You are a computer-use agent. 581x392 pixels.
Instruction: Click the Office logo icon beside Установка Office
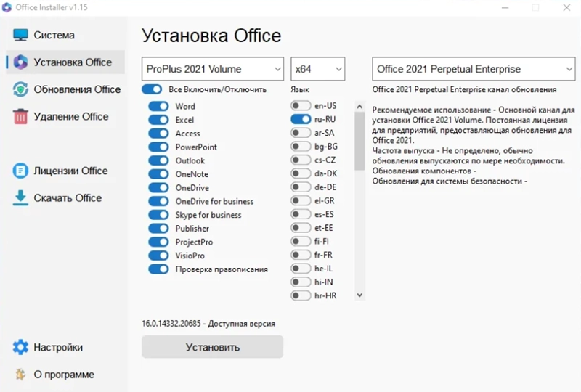[20, 62]
